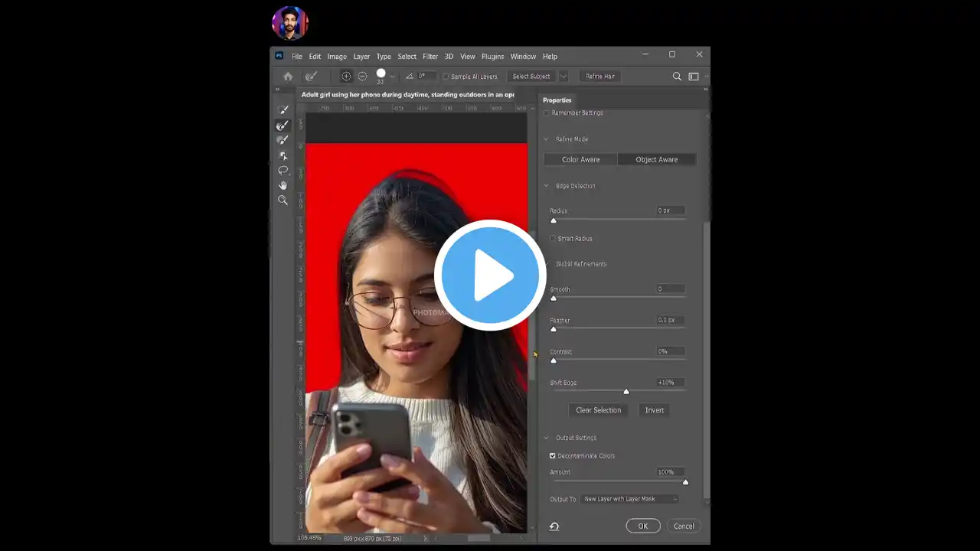Click the zoom percentage field in status bar

(x=309, y=539)
